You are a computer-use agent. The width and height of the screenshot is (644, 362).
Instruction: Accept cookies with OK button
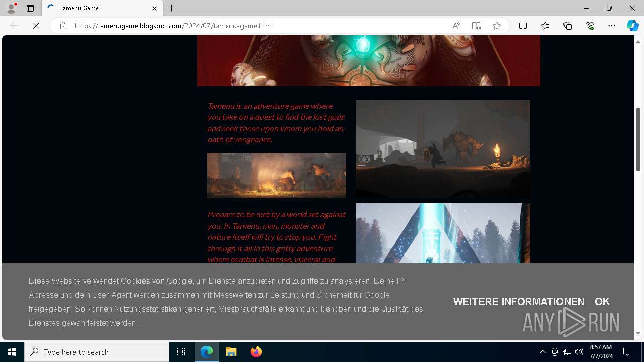[602, 302]
